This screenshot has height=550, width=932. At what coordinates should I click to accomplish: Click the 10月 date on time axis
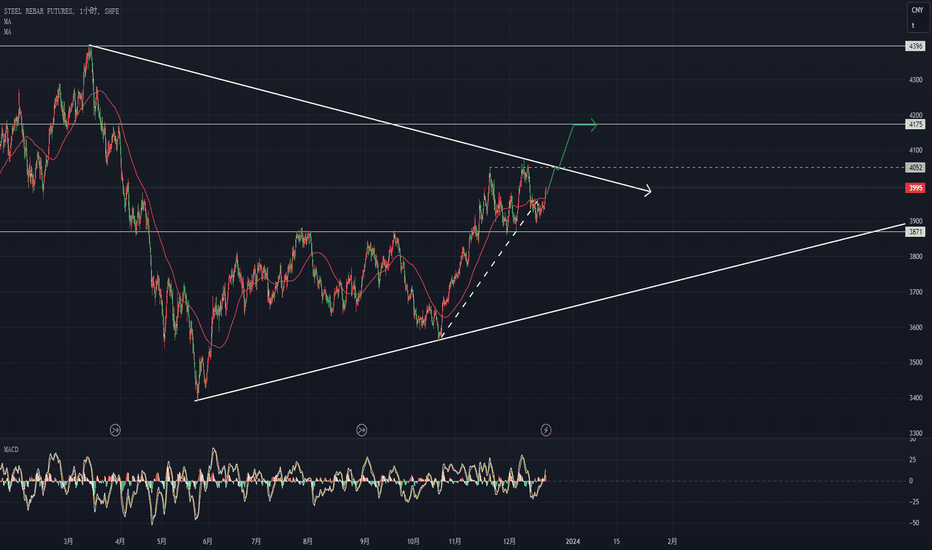(x=414, y=541)
